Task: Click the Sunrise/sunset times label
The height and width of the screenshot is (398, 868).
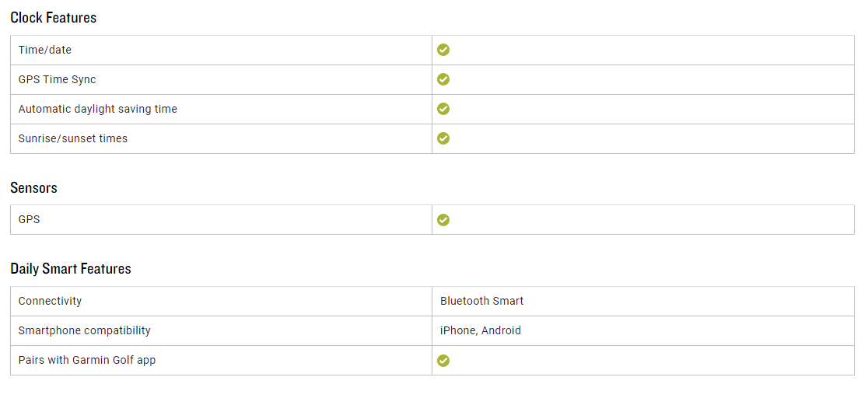Action: tap(73, 138)
